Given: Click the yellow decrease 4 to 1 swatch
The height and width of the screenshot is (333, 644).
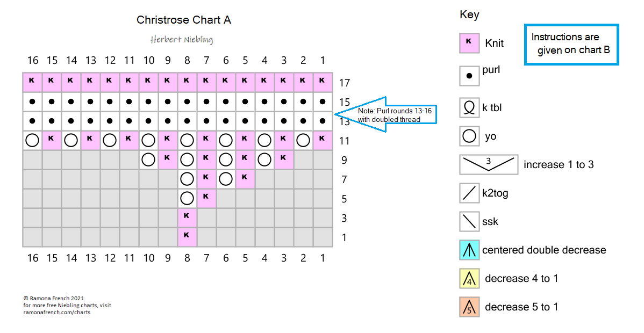Looking at the screenshot, I should point(469,278).
